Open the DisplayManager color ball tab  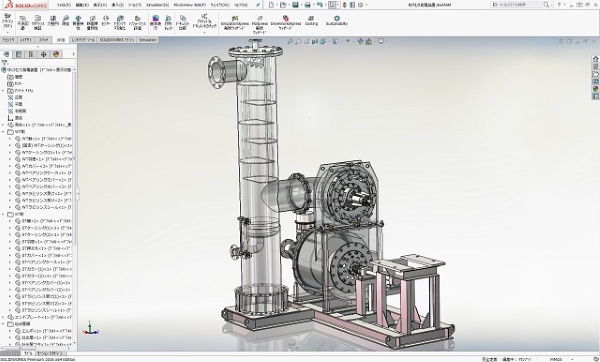56,54
